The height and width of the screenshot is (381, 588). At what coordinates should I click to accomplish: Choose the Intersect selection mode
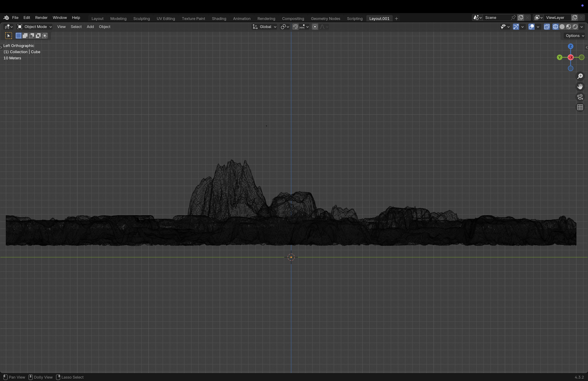45,36
